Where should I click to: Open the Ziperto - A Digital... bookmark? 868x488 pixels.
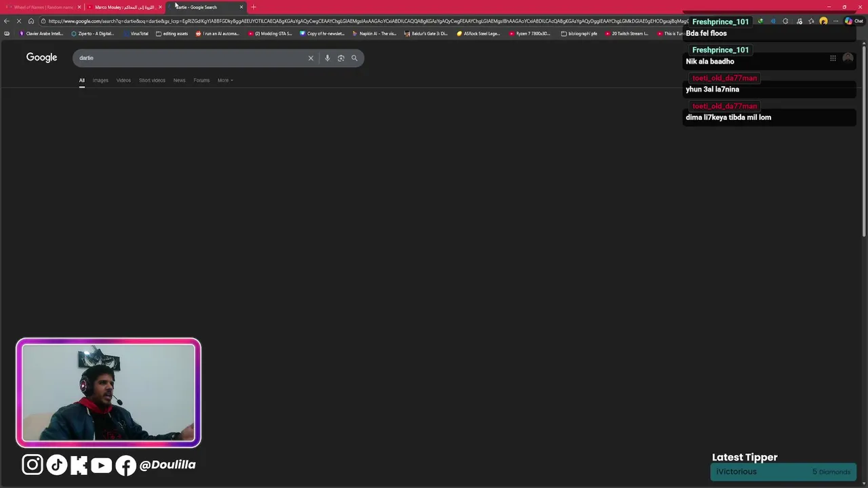click(93, 33)
